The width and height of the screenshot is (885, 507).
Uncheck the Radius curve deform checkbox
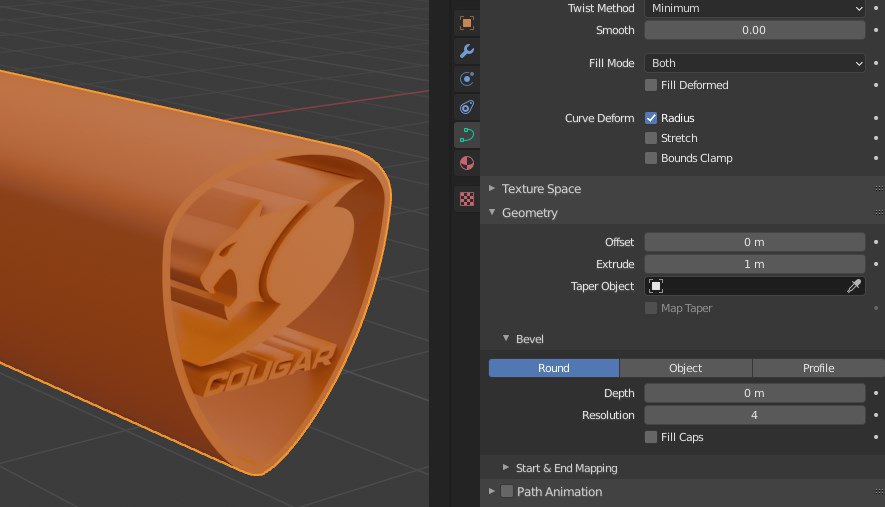651,118
